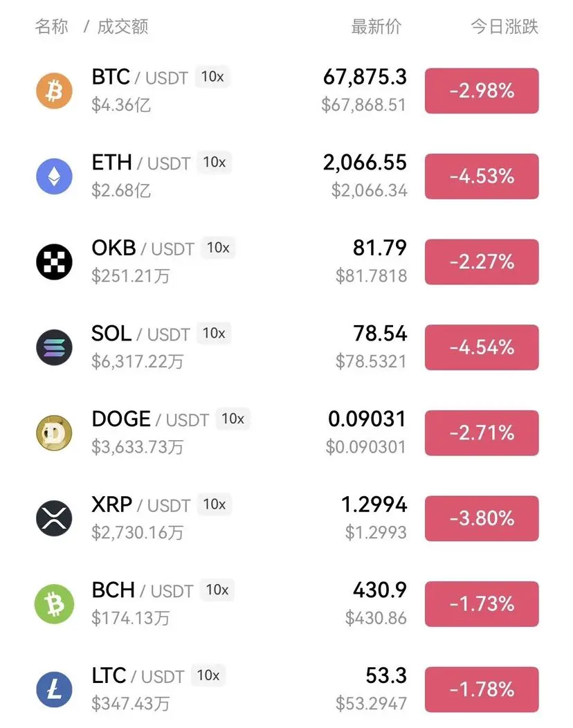This screenshot has width=573, height=728.
Task: Click the Solana coin icon
Action: [x=55, y=347]
